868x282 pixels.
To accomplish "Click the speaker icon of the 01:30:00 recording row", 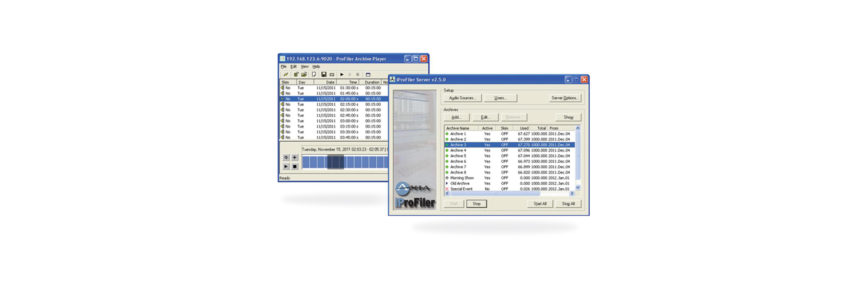I will (282, 88).
